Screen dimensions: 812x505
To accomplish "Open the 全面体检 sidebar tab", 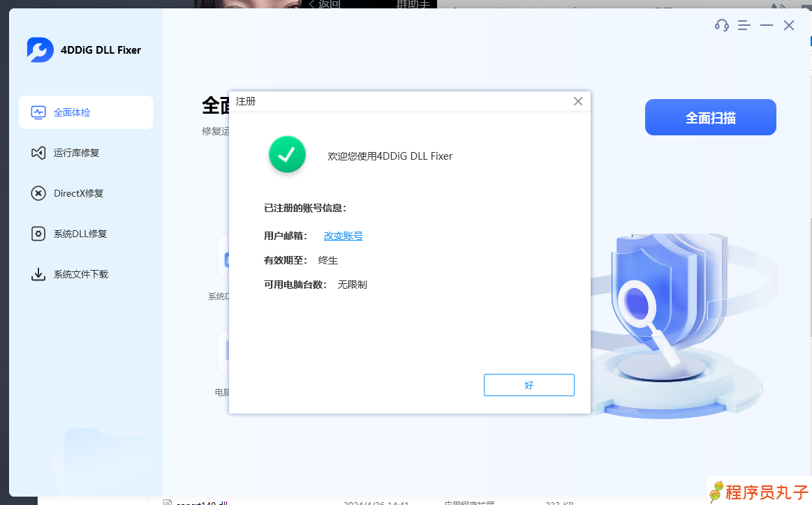I will click(x=86, y=112).
